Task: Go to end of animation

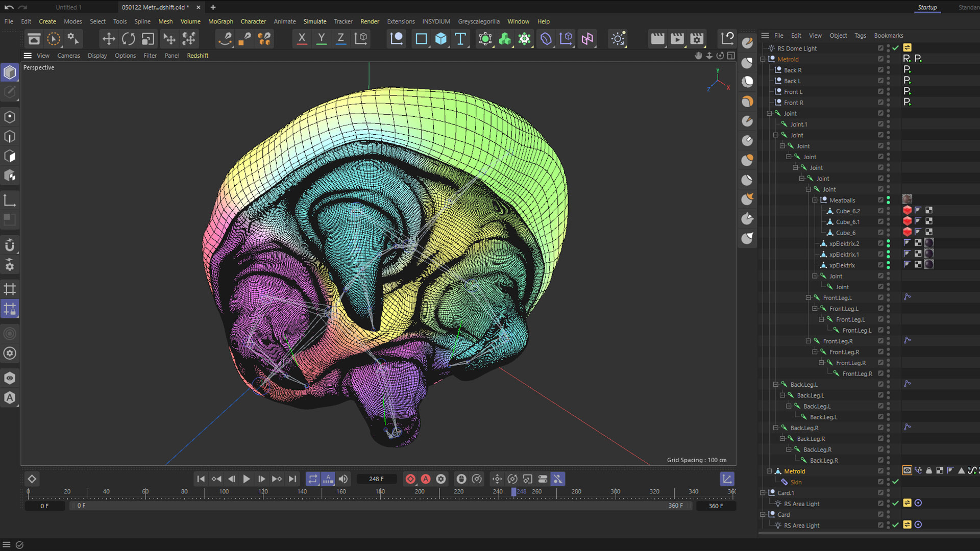Action: (292, 479)
